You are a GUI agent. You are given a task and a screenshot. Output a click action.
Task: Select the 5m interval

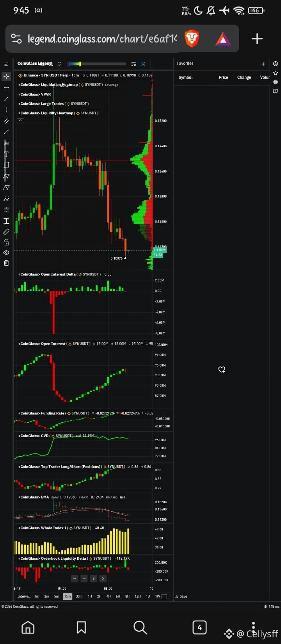click(57, 596)
